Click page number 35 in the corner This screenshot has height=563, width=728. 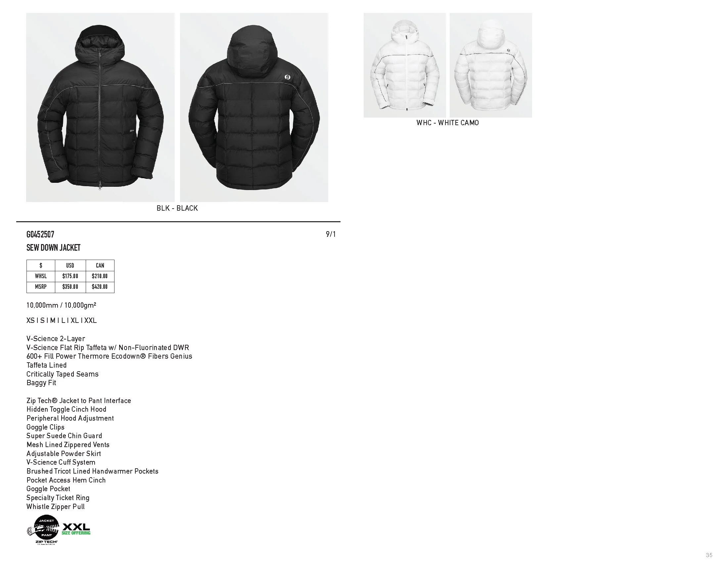[709, 555]
